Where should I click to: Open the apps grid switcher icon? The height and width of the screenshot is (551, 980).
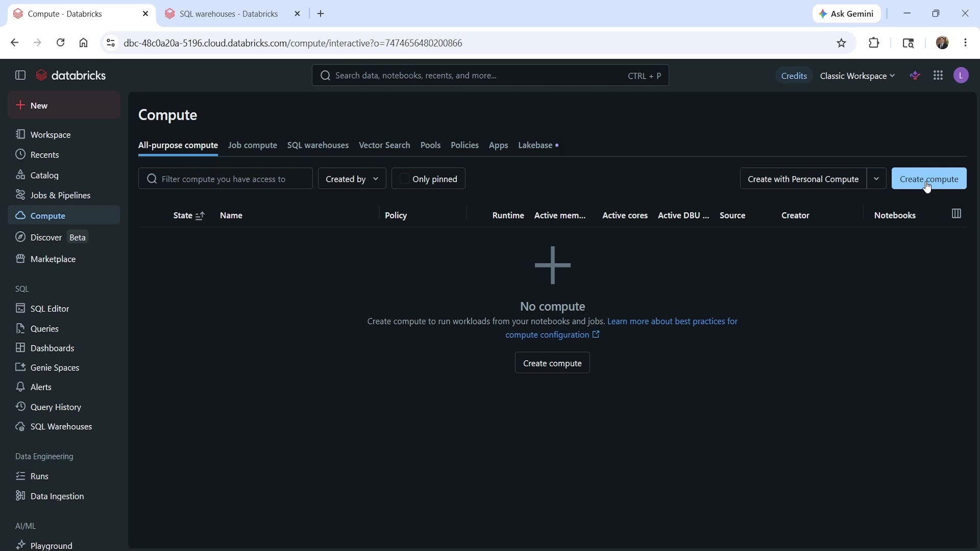click(x=939, y=76)
